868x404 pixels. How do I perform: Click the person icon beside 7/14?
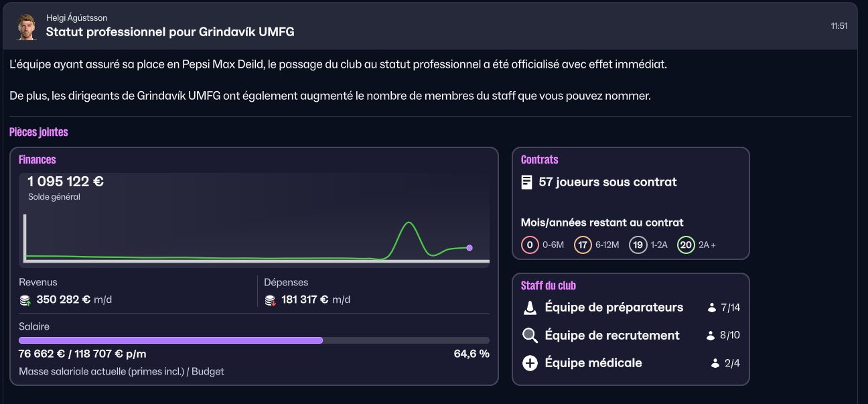[712, 308]
